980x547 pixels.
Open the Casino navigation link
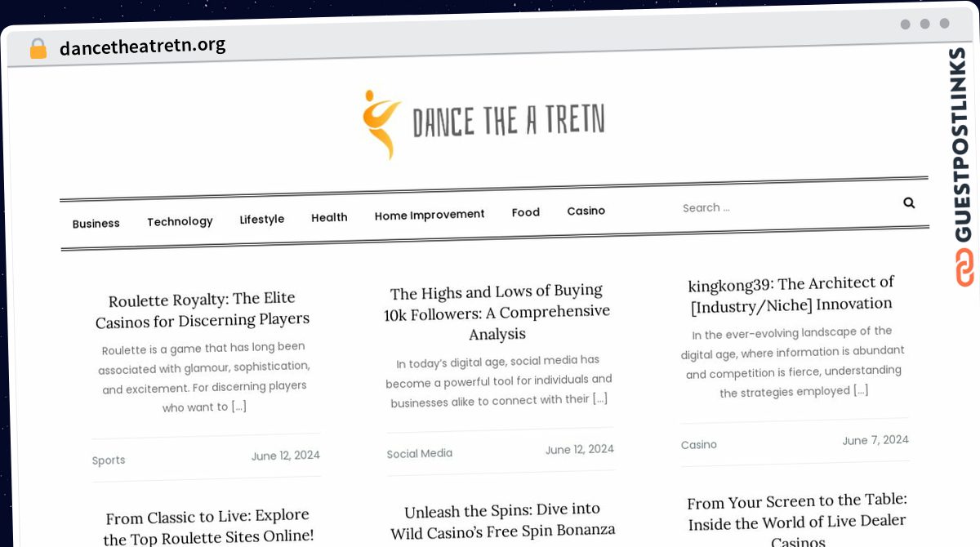point(586,211)
